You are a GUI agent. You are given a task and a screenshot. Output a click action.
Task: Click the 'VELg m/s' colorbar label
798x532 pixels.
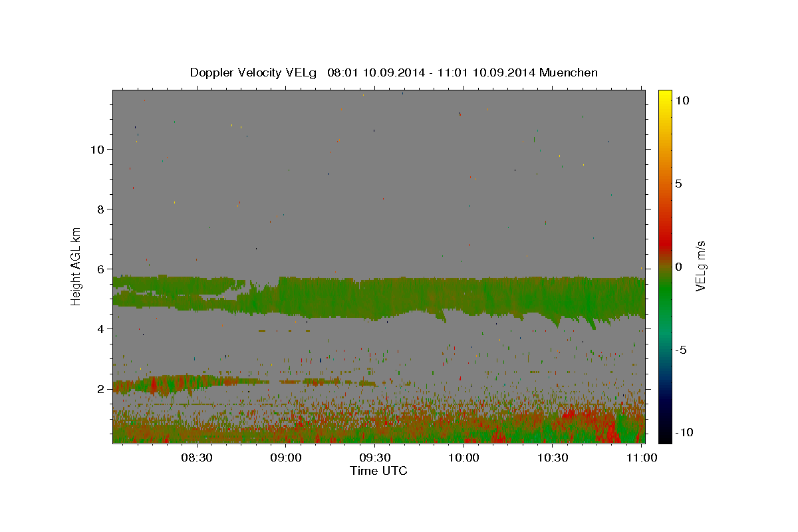700,266
